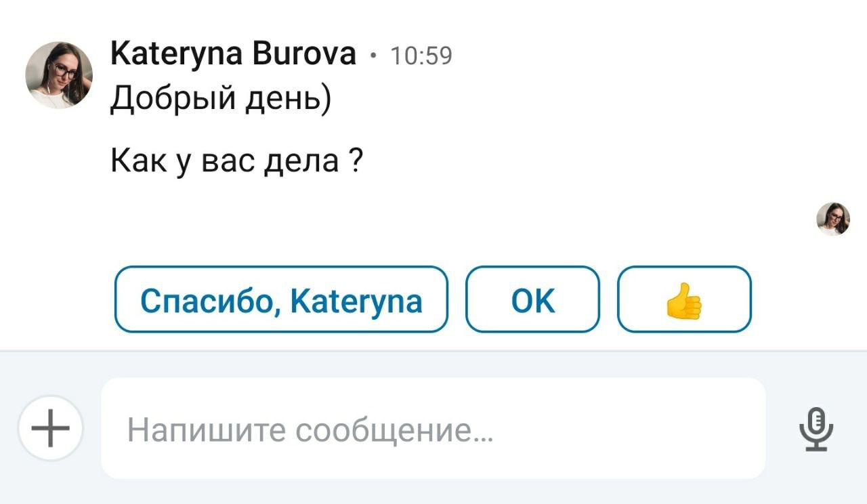Send the thumbs-up emoji quick reply
The image size is (867, 504).
click(684, 299)
